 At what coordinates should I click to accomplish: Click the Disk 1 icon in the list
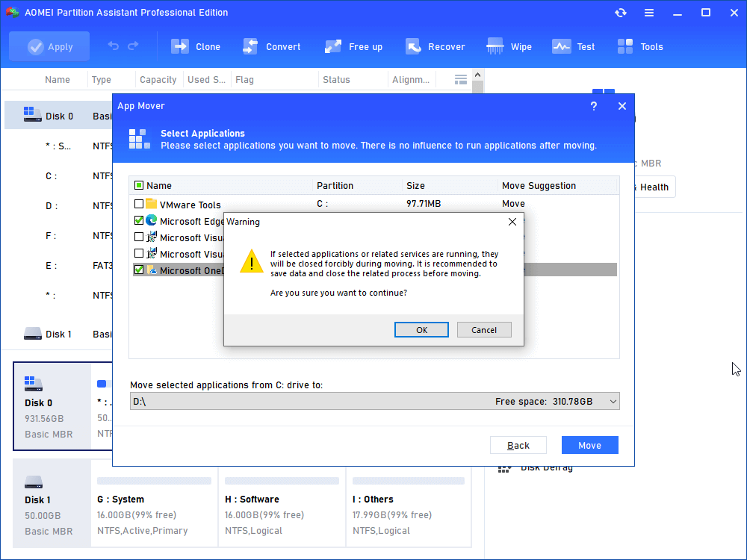coord(33,333)
